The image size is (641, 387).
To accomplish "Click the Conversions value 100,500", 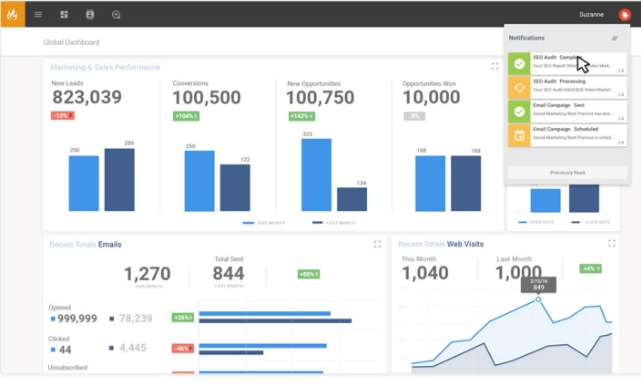I will pyautogui.click(x=206, y=97).
